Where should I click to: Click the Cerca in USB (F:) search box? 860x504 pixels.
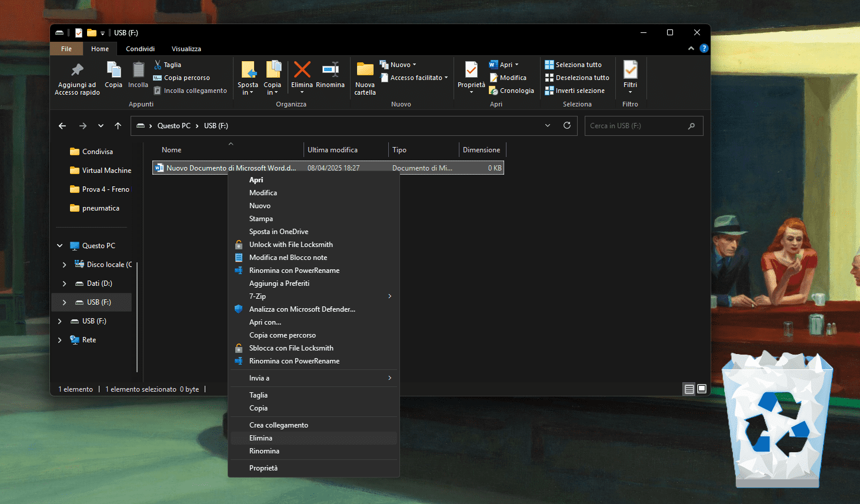point(636,126)
